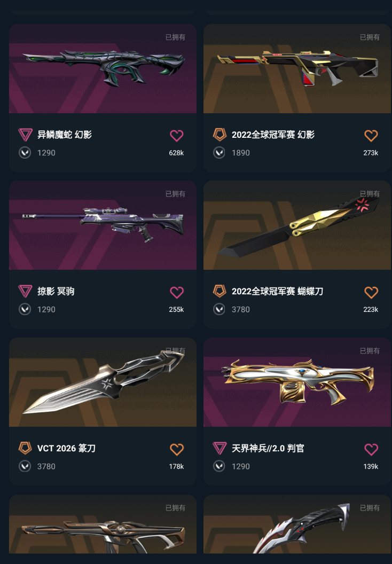Viewport: 392px width, 564px height.
Task: Click orange tier icon beside 2022全球冠军赛 幻影
Action: click(x=219, y=135)
